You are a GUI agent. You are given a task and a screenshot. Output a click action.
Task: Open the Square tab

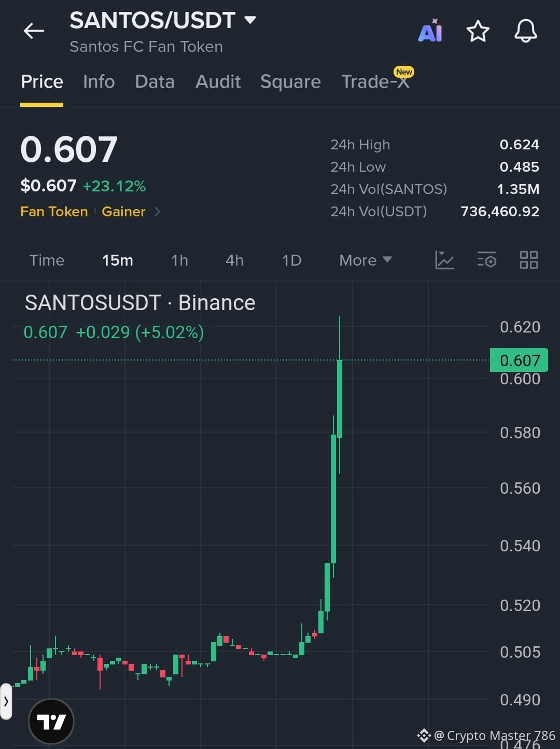[x=290, y=82]
